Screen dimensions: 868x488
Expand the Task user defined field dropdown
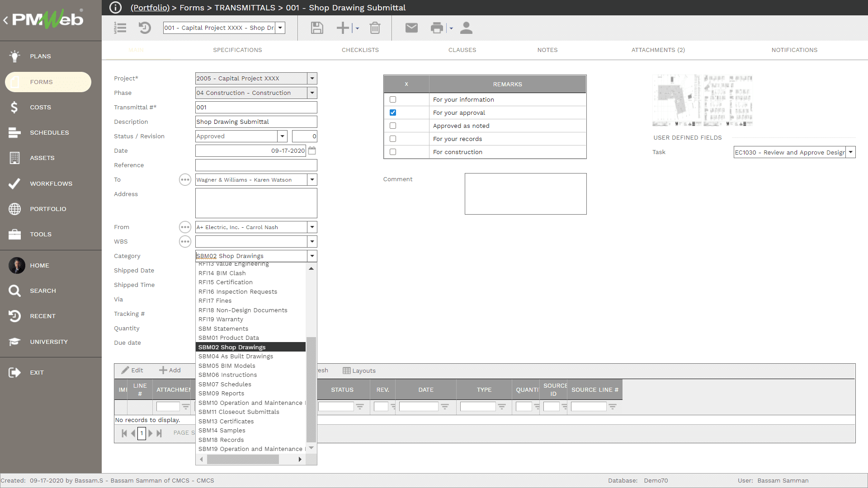pos(852,152)
